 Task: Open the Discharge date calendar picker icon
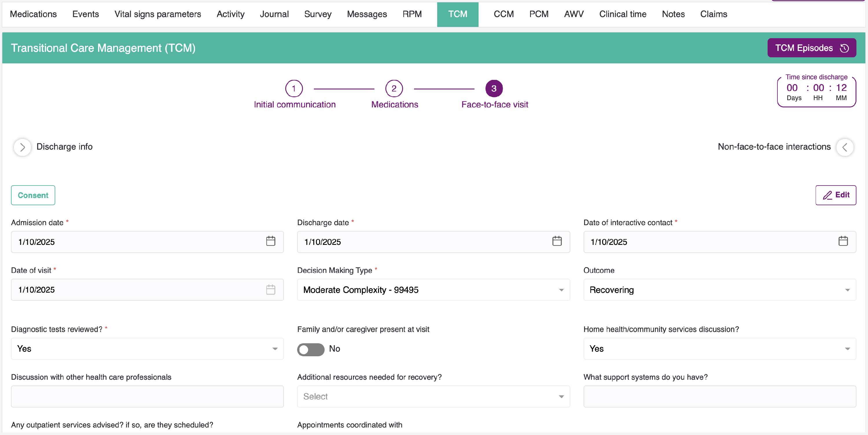pos(557,241)
